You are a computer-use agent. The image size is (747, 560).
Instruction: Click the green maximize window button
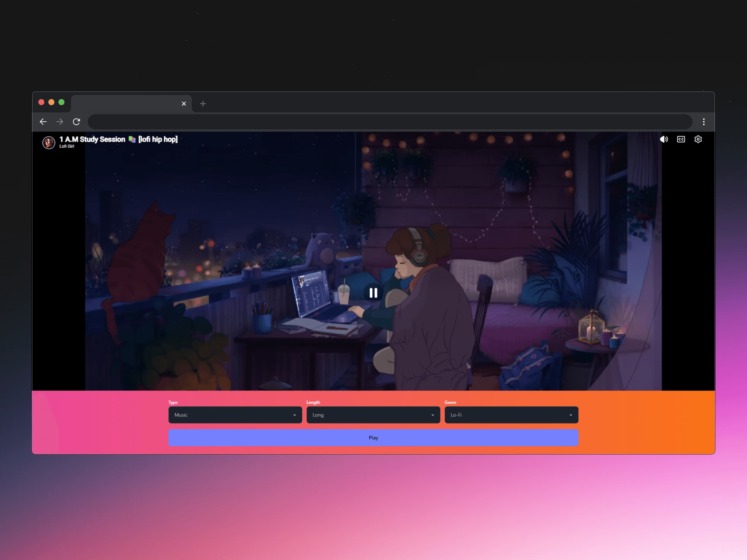(61, 102)
